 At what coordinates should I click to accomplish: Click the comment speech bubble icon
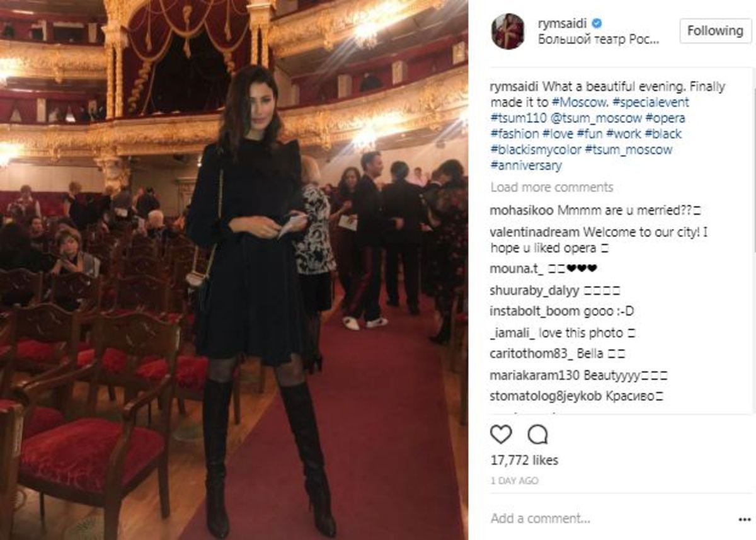click(537, 435)
